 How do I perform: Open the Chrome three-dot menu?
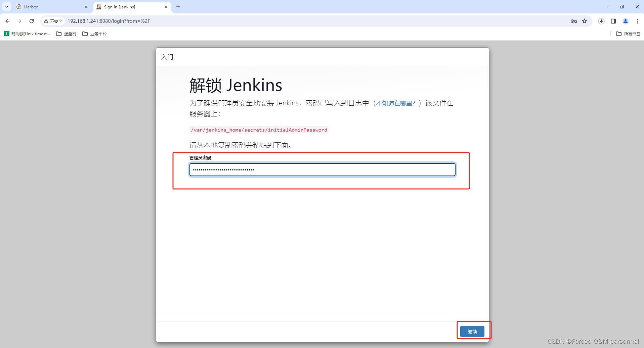(638, 21)
